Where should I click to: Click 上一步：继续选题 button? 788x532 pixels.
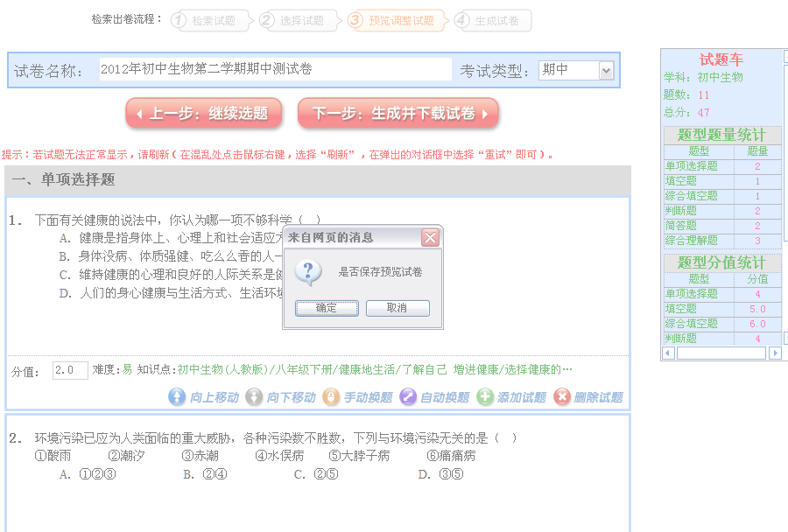pyautogui.click(x=203, y=114)
